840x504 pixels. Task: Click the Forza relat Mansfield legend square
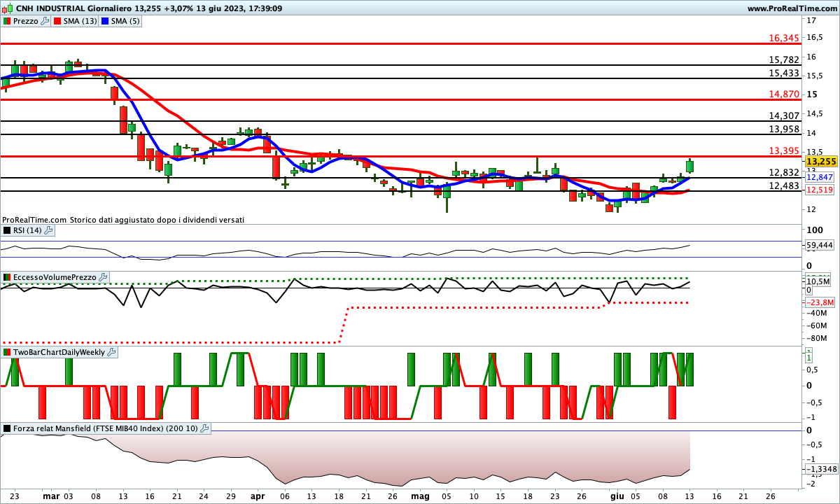[6, 428]
